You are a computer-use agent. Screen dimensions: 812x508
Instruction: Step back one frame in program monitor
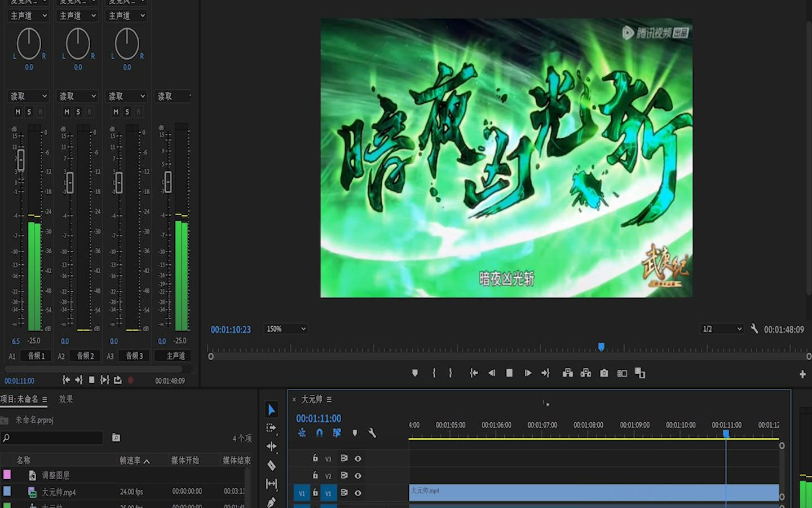(492, 373)
